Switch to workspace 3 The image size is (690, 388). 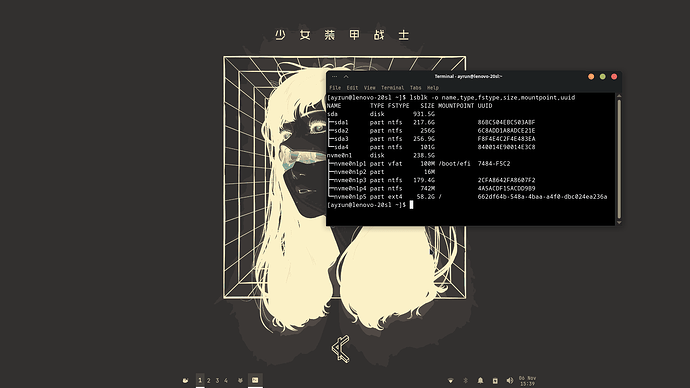point(217,381)
